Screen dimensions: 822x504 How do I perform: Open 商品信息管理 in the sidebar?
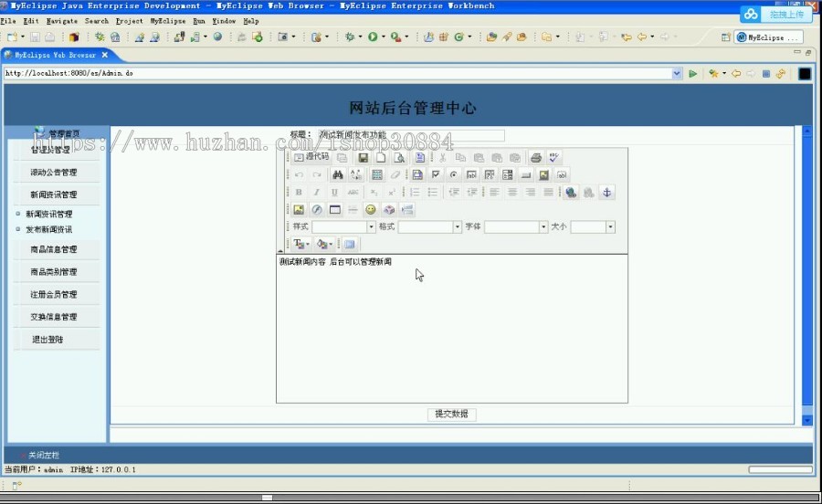tap(54, 249)
